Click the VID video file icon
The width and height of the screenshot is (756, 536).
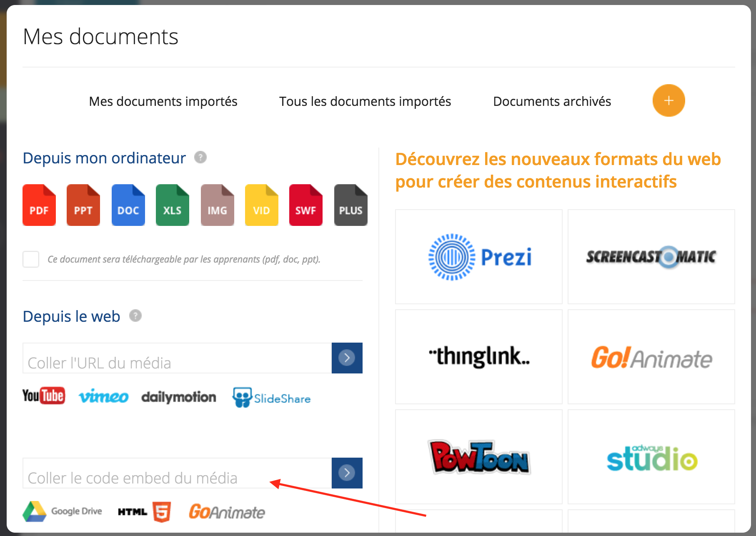tap(262, 205)
